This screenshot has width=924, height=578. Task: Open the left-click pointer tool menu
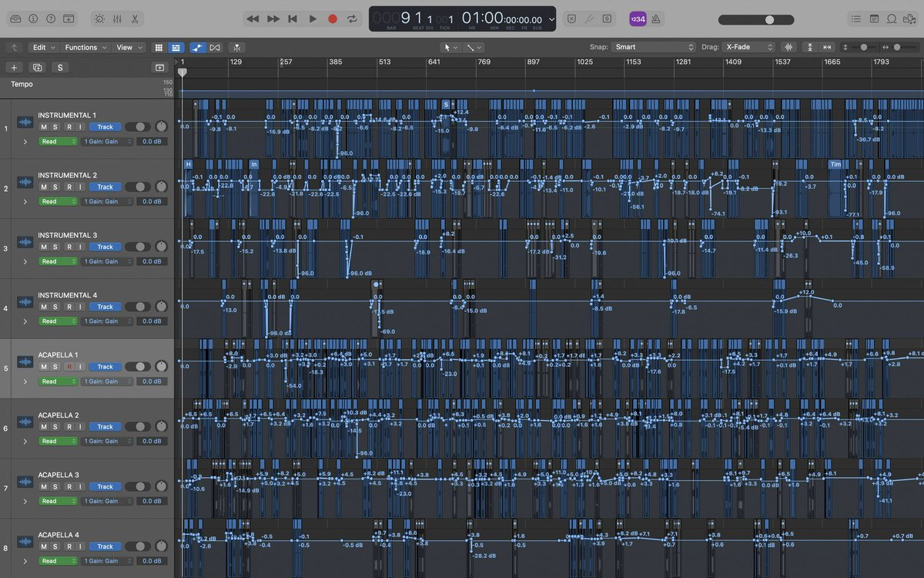point(450,47)
